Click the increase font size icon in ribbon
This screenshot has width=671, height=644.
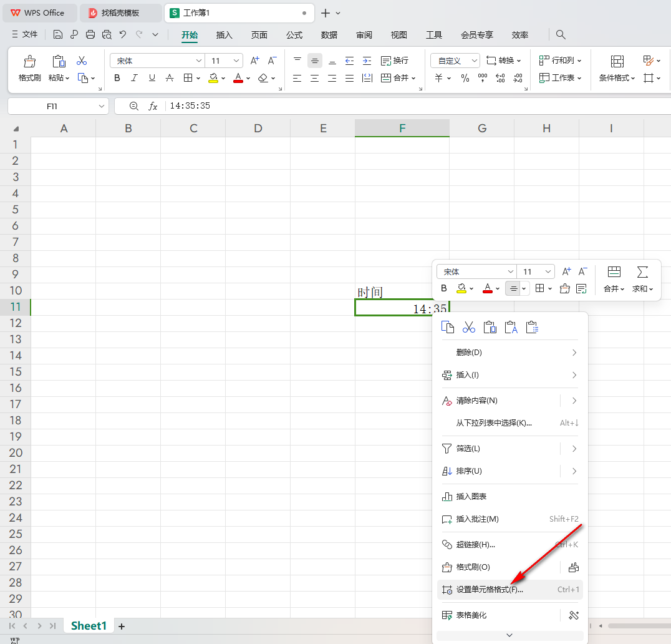(x=254, y=61)
